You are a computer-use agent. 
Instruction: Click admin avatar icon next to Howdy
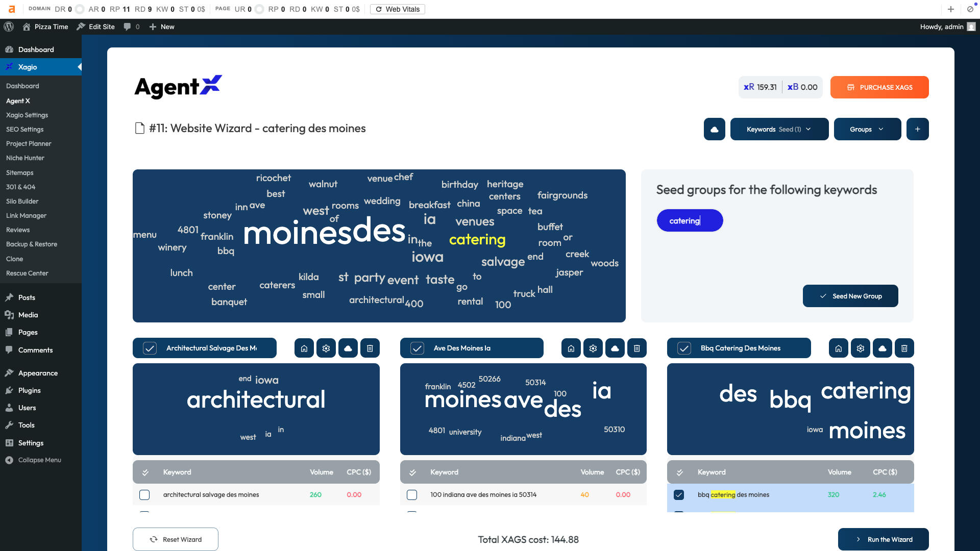point(971,27)
